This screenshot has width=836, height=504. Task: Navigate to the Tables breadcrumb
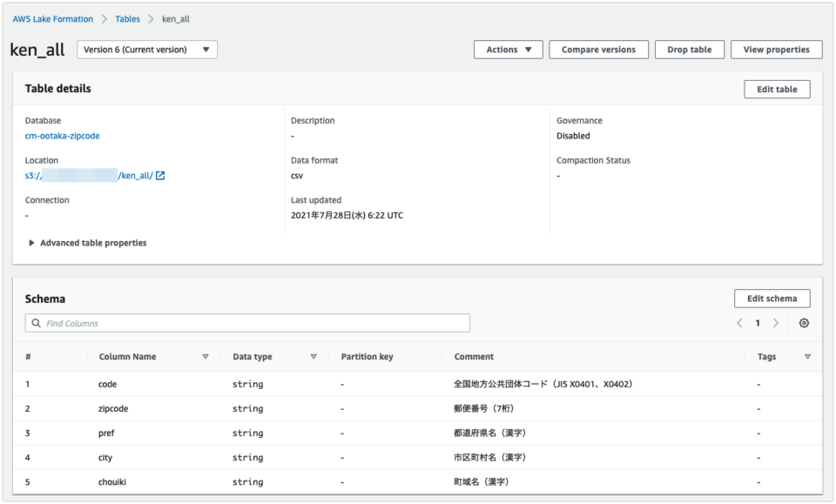coord(127,18)
